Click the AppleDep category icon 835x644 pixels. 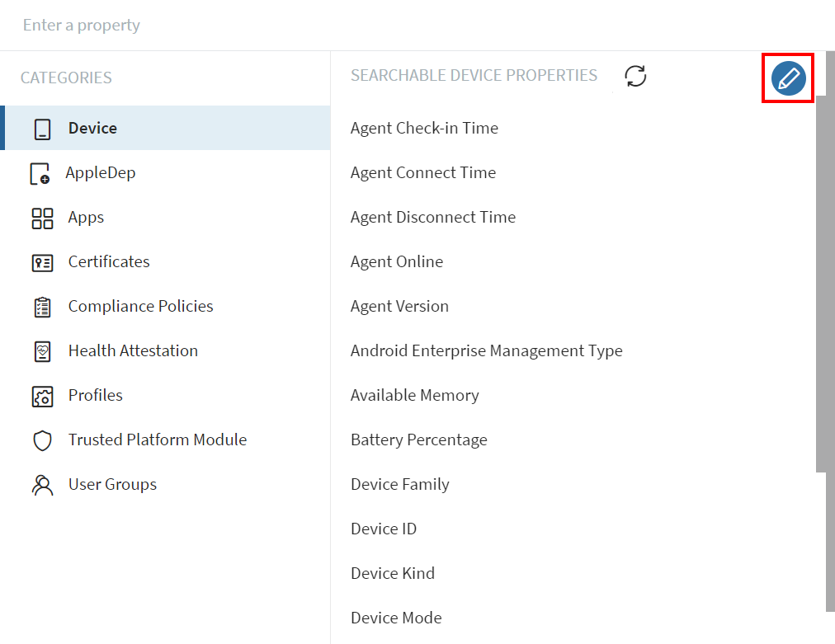(40, 174)
